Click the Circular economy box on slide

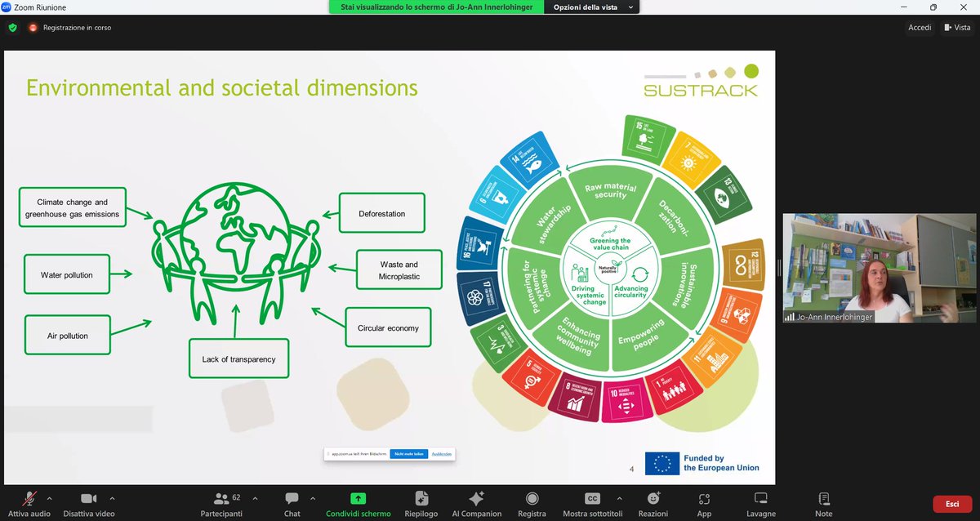pos(388,328)
